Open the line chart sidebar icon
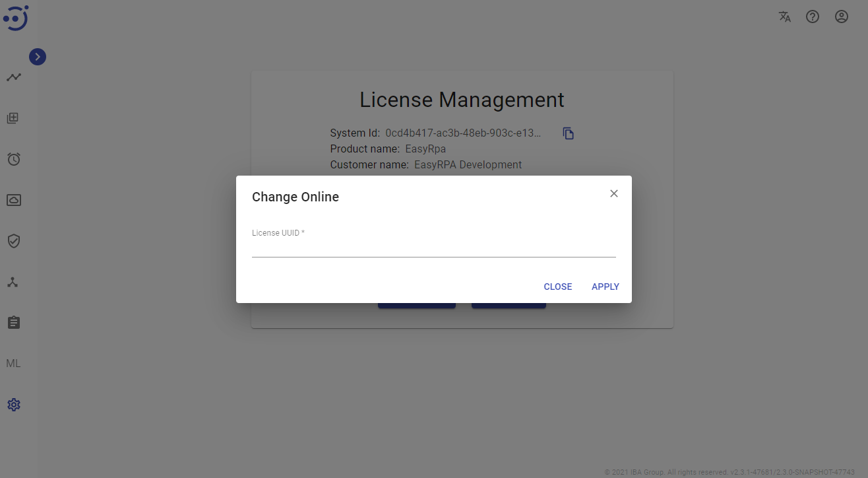The image size is (868, 478). tap(14, 77)
